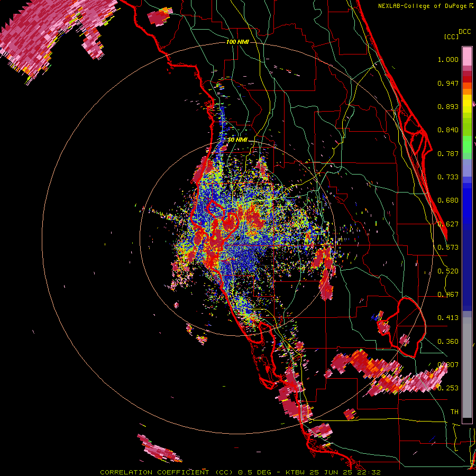Click the 0.520 scale value
This screenshot has width=476, height=476.
448,271
